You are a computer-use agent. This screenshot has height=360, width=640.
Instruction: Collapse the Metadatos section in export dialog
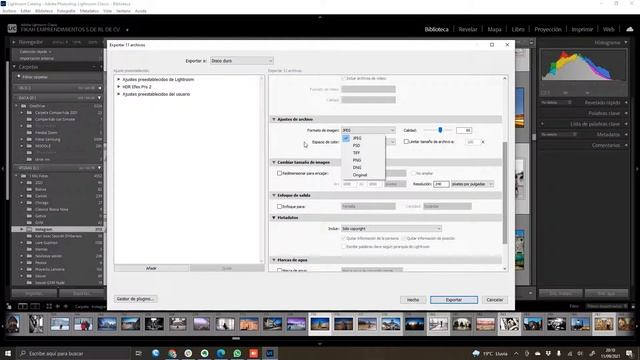(x=274, y=218)
